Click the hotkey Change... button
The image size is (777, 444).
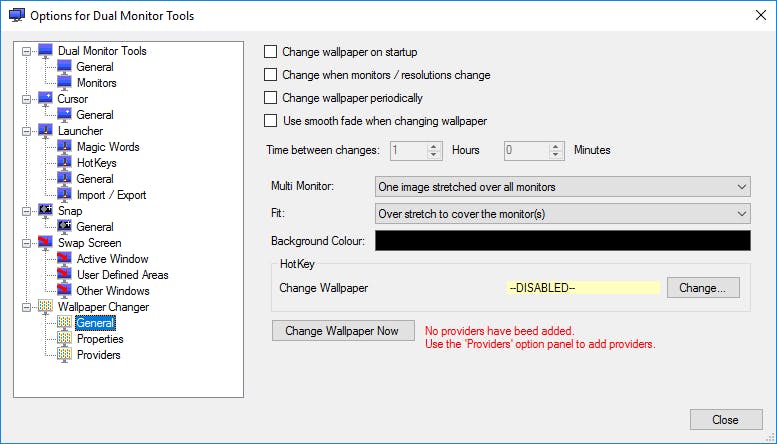tap(703, 288)
